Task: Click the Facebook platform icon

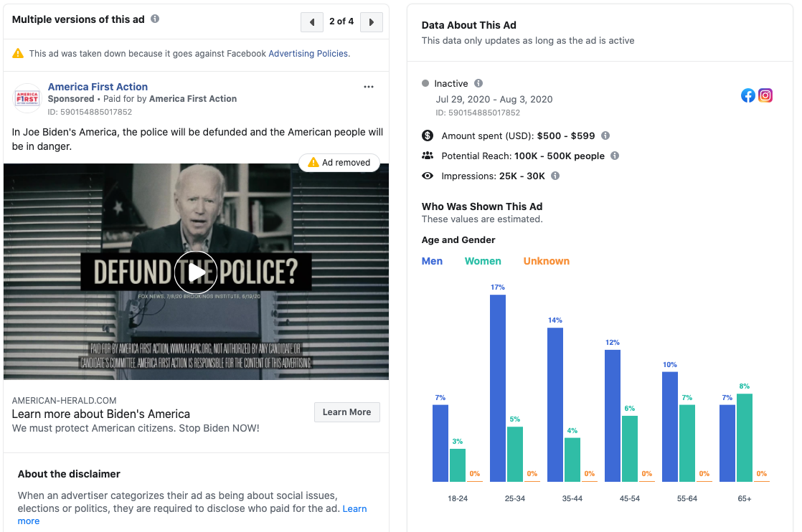Action: [x=748, y=95]
